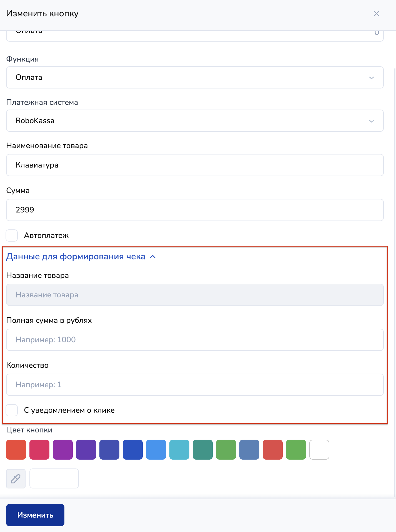Toggle С уведомлением о клике checkbox
Image resolution: width=396 pixels, height=532 pixels.
coord(12,410)
